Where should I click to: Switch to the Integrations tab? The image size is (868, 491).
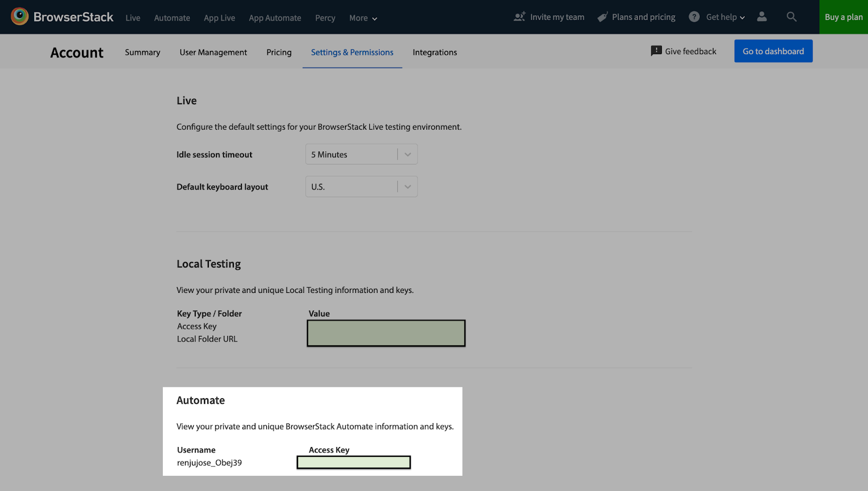pos(435,52)
